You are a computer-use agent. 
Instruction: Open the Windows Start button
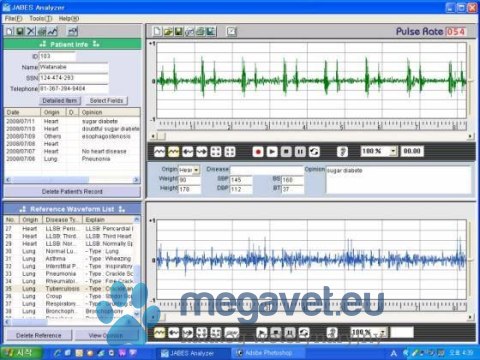point(21,353)
